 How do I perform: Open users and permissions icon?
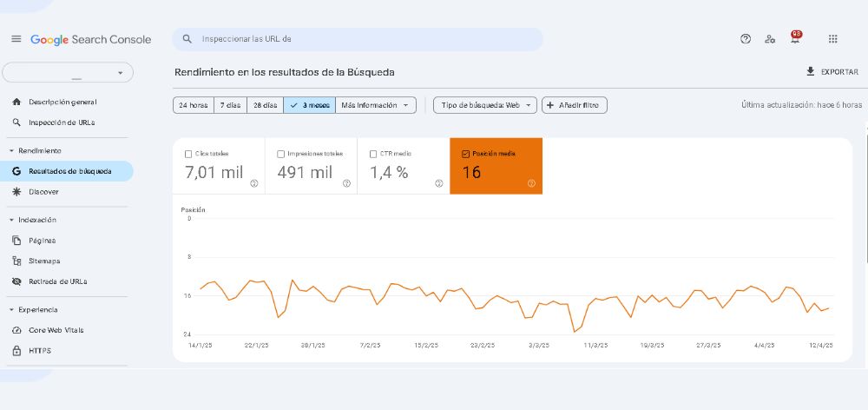pos(769,39)
